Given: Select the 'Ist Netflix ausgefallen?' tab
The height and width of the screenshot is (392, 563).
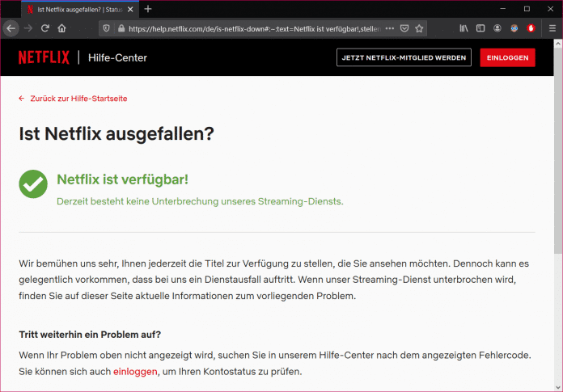Looking at the screenshot, I should coord(73,9).
